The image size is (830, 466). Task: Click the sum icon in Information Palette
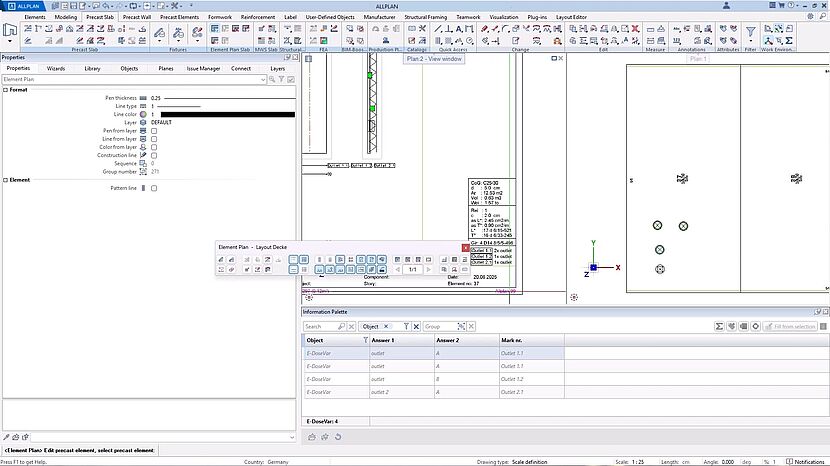pyautogui.click(x=719, y=326)
